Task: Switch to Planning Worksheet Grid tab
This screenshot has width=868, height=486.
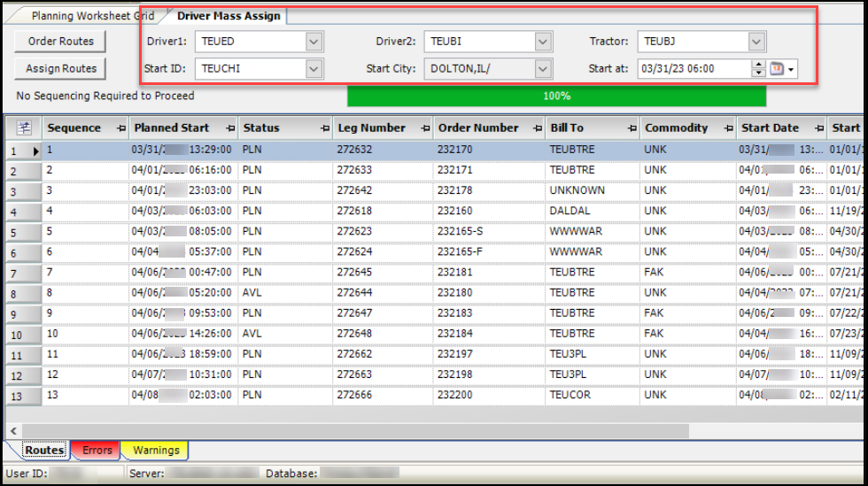Action: click(92, 16)
